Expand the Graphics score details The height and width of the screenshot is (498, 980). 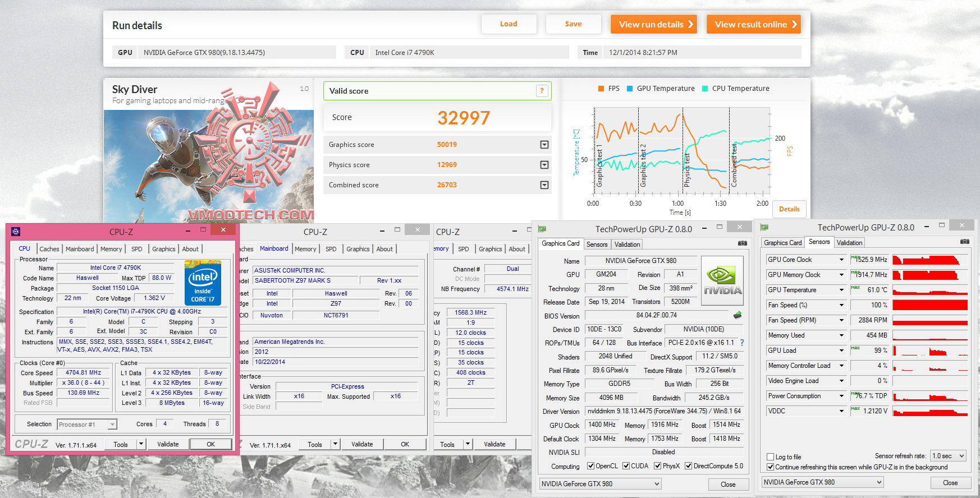pos(544,145)
